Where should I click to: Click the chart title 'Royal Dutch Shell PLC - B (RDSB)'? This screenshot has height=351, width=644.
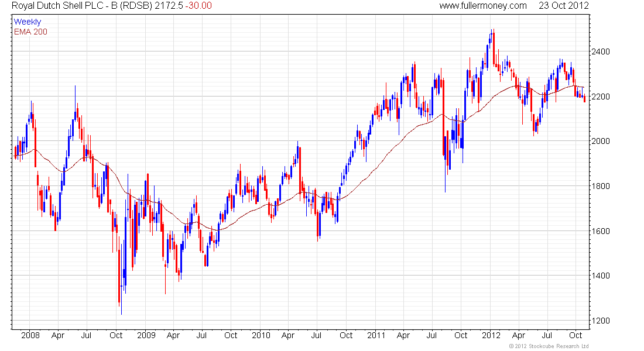(82, 6)
